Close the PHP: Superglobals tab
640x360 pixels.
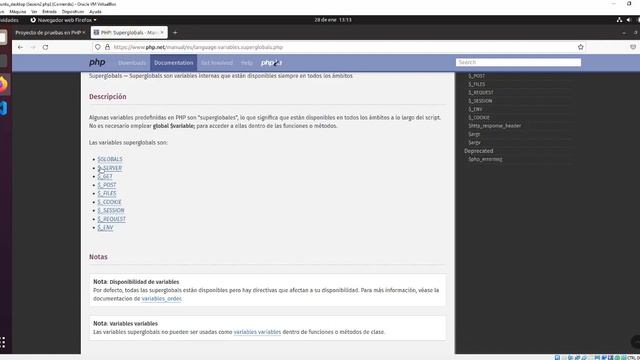(x=162, y=33)
